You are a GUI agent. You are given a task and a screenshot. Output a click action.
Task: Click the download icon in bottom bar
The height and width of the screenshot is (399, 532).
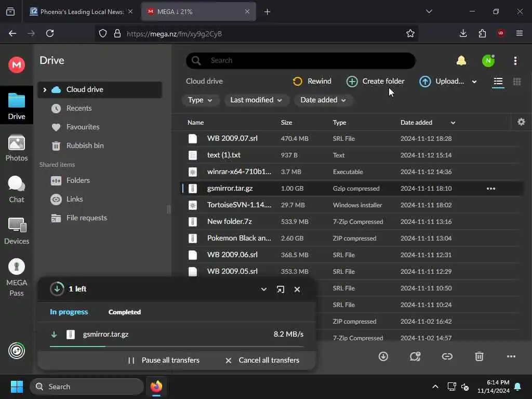click(x=383, y=356)
